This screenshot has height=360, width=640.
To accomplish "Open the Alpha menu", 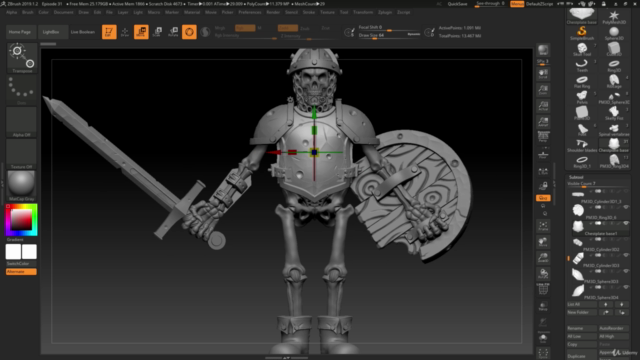I will [11, 12].
